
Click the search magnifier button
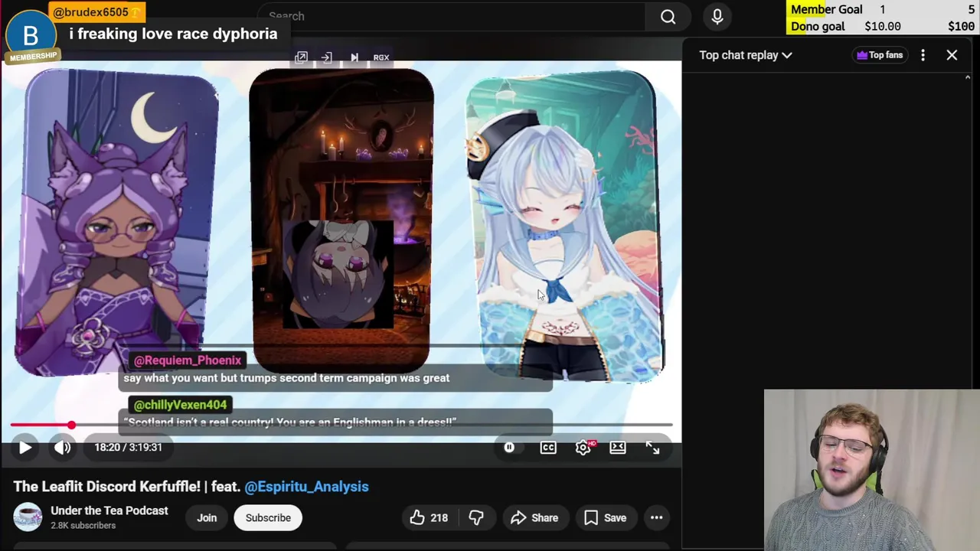coord(668,16)
